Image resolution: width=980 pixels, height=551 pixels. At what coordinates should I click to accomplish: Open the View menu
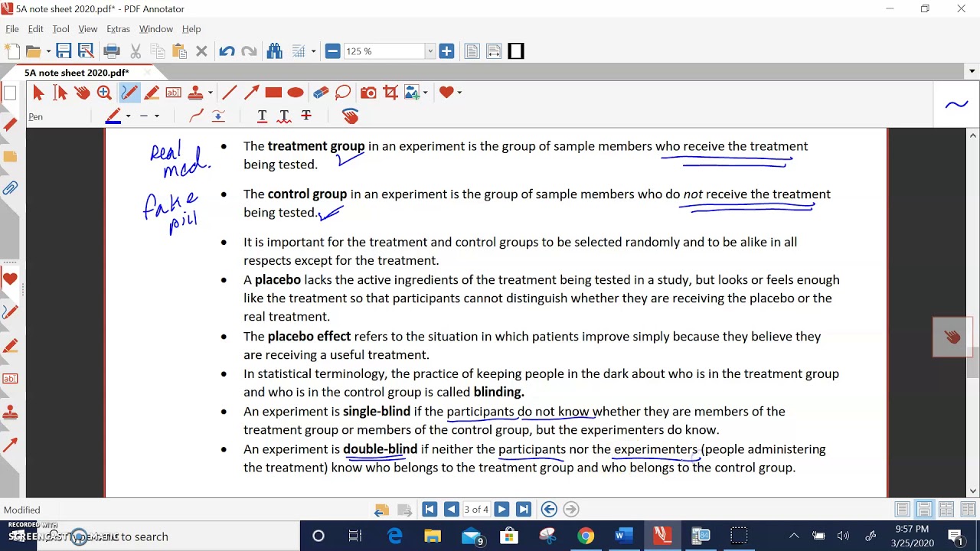[x=88, y=29]
